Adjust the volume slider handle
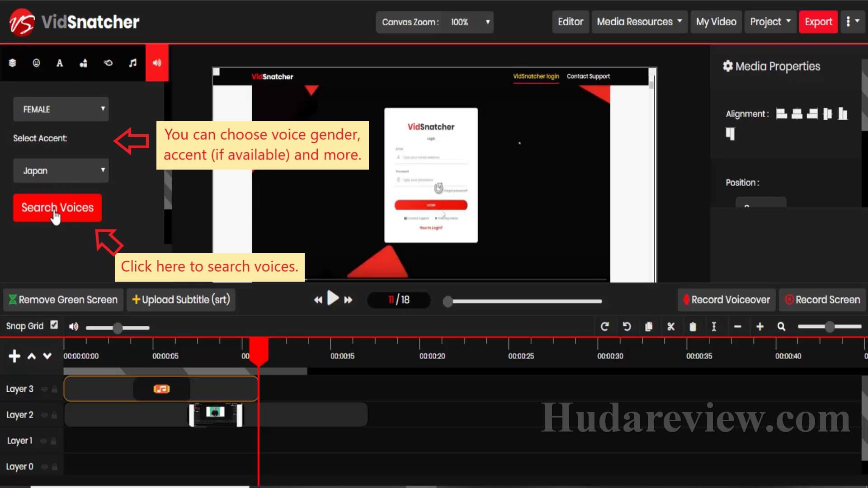The image size is (868, 488). (x=118, y=328)
